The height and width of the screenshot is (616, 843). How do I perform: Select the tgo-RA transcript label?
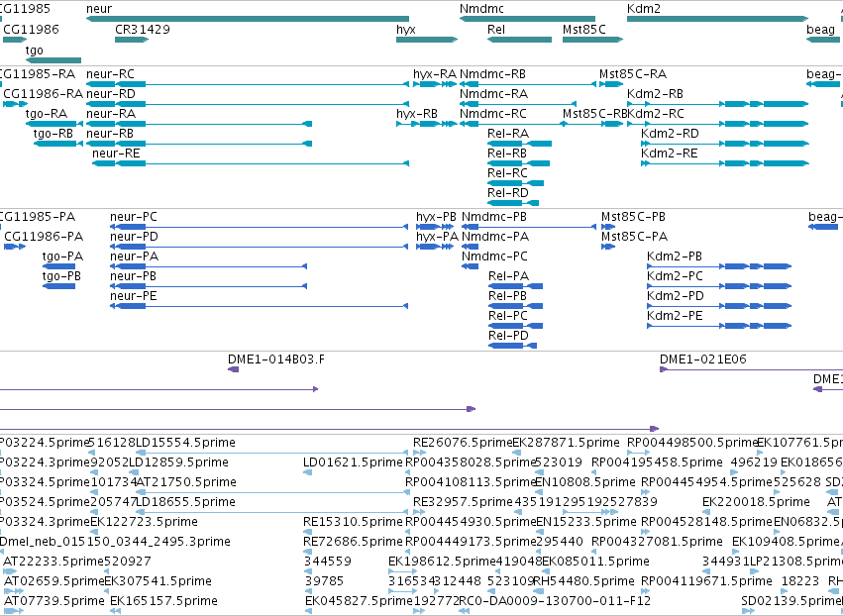47,114
